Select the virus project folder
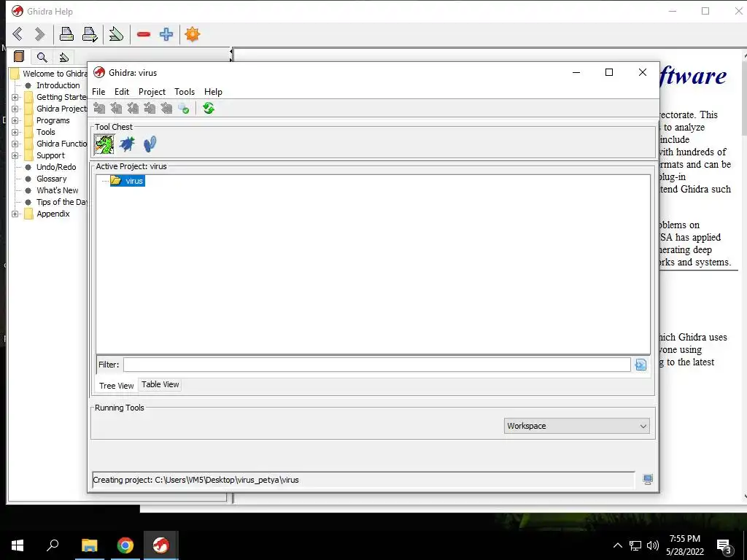 (128, 181)
